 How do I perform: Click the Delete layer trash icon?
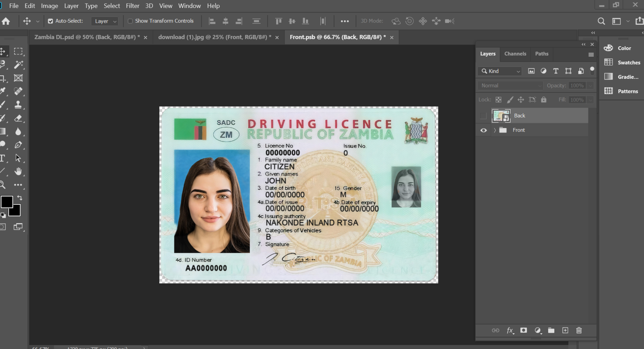point(579,330)
